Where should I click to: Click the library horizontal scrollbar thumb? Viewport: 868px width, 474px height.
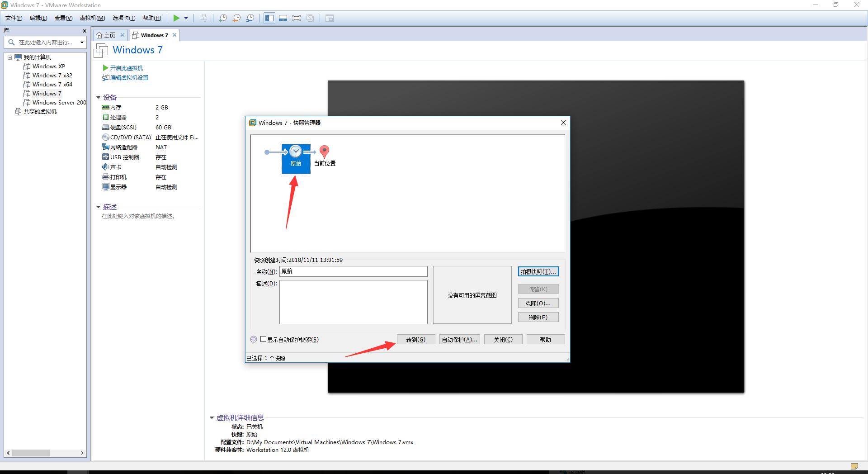[x=31, y=453]
